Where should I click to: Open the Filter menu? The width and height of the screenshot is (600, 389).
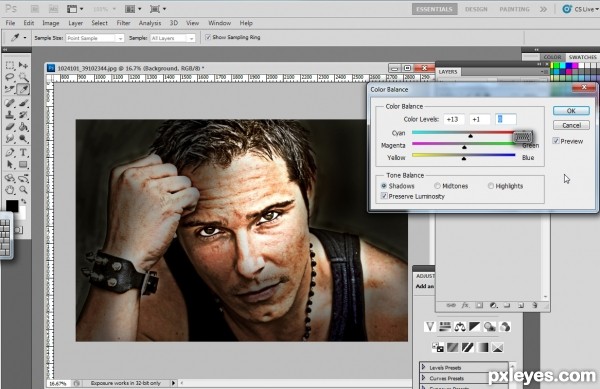pos(124,23)
